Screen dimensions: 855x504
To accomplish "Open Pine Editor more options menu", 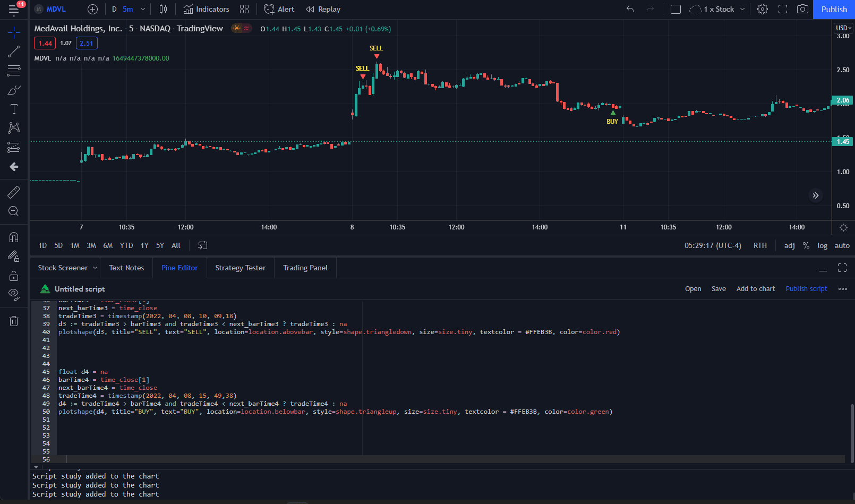I will (843, 289).
